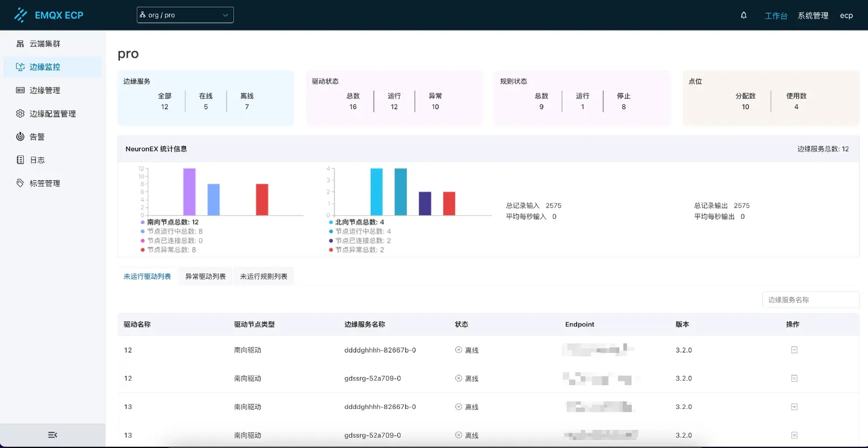
Task: Open the 未运行规则列表 tab
Action: [x=263, y=276]
